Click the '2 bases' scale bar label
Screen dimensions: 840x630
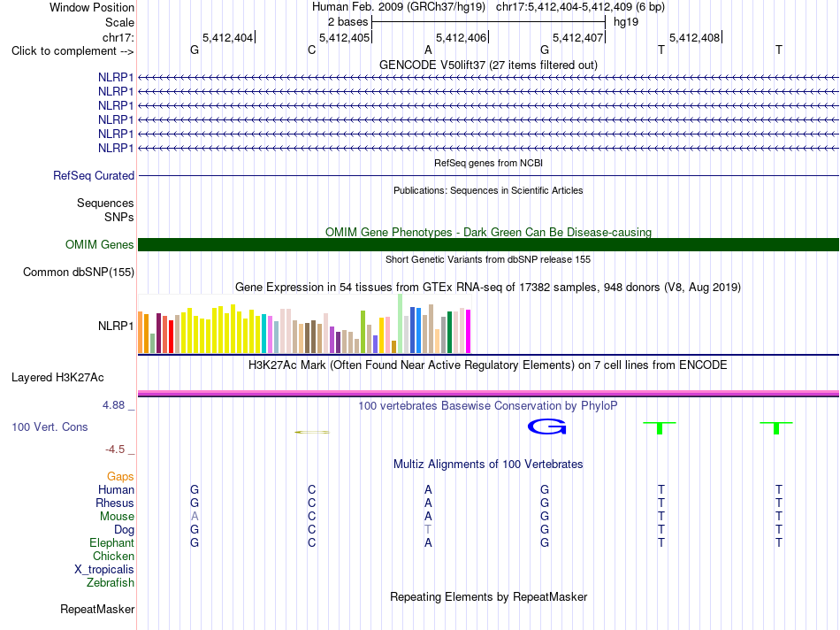(x=347, y=22)
